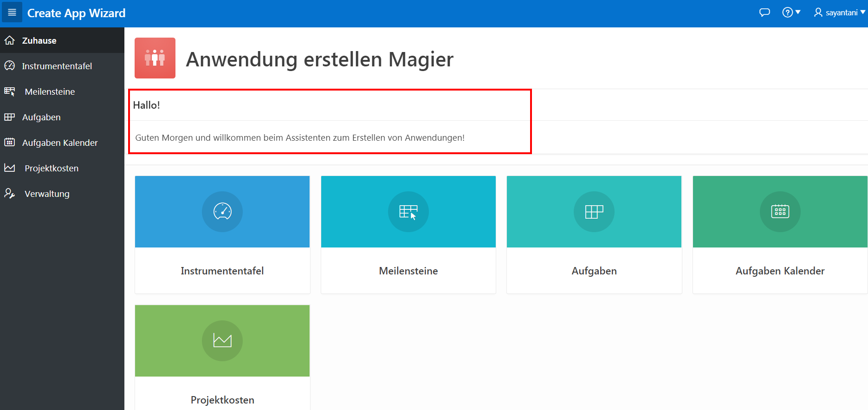Image resolution: width=868 pixels, height=410 pixels.
Task: Navigate to Aufgaben Kalender in sidebar
Action: tap(62, 143)
